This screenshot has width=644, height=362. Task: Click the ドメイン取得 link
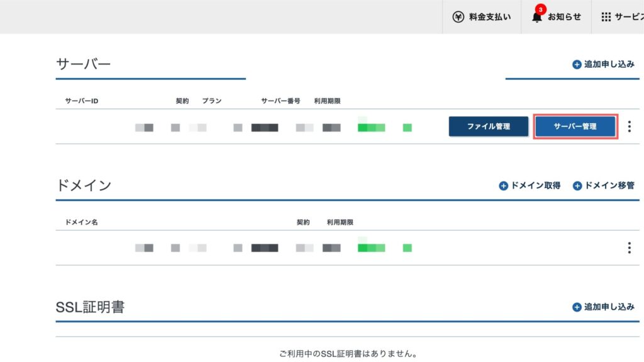(x=530, y=185)
